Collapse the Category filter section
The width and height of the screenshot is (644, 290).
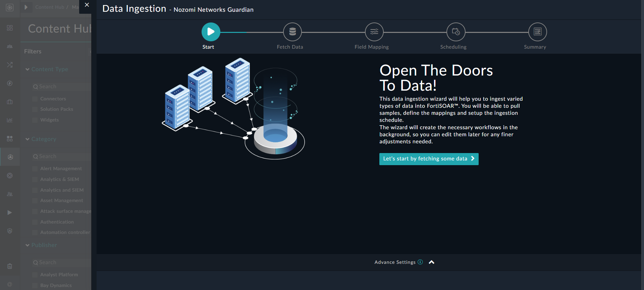[x=28, y=139]
